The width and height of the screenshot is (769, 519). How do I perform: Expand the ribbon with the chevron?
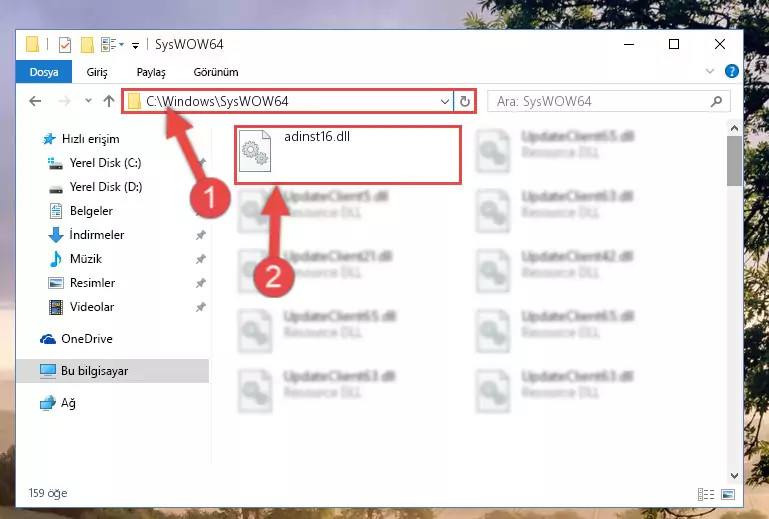click(710, 71)
